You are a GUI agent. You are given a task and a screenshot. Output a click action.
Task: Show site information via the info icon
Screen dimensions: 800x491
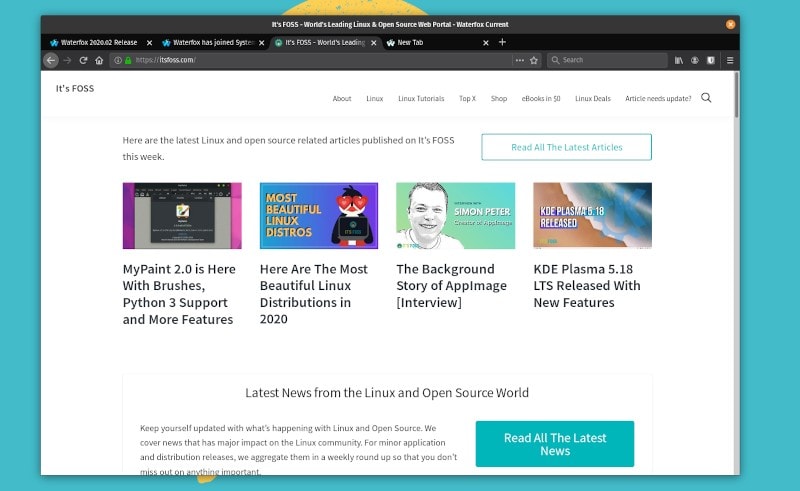click(118, 60)
